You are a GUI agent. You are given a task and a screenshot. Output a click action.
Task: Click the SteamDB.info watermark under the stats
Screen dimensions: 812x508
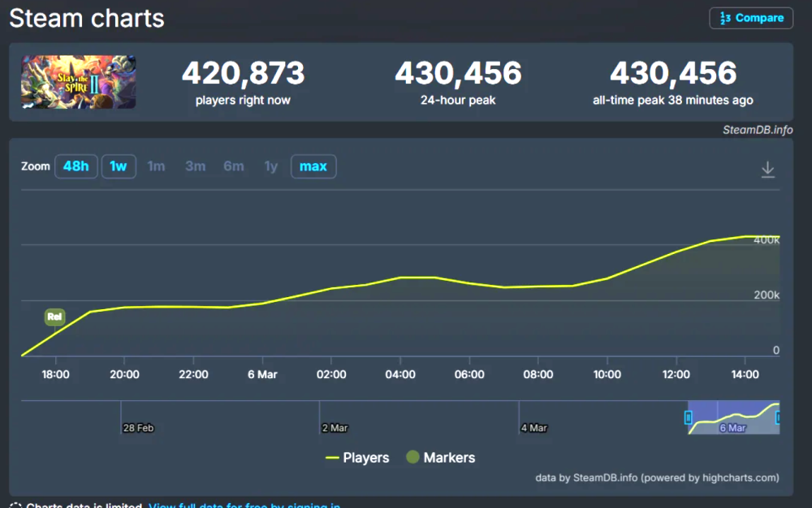757,130
